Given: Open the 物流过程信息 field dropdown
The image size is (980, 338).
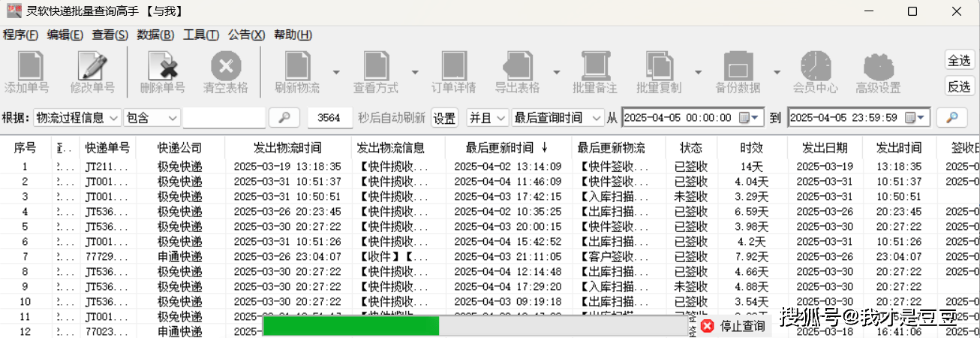Looking at the screenshot, I should [113, 118].
